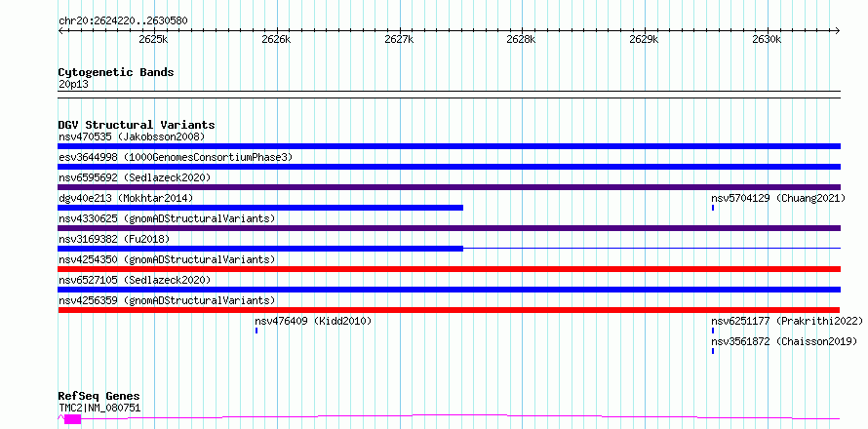
Task: Open nsv4256359 (gnomADStructuralVariants) label
Action: tap(167, 300)
